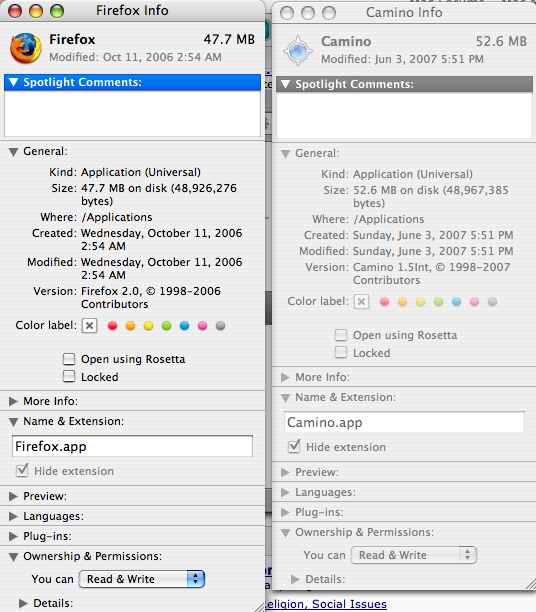Apply the pink color label in Camino Info
The height and width of the screenshot is (612, 536).
475,302
